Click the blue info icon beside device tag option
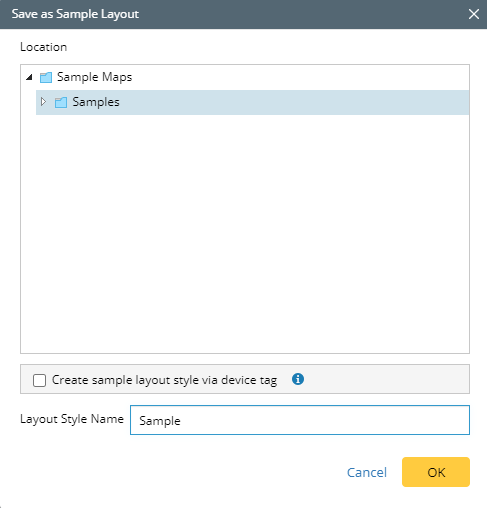 298,379
